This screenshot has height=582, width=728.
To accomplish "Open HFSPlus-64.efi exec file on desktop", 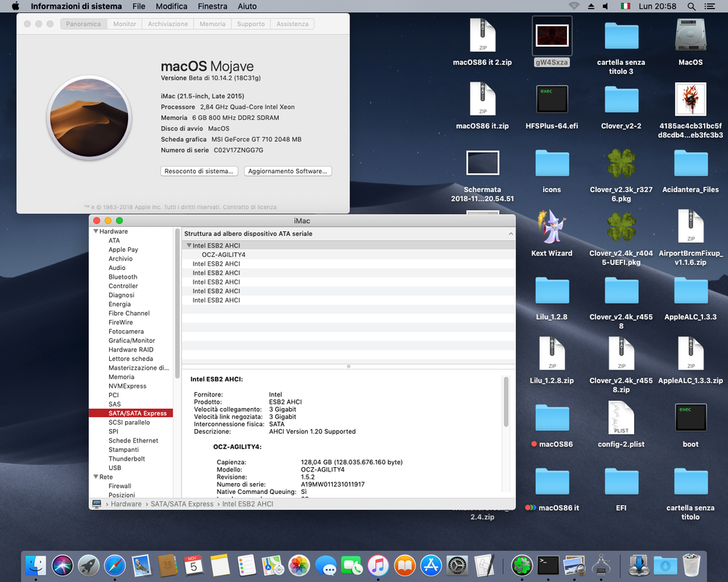I will (x=552, y=100).
